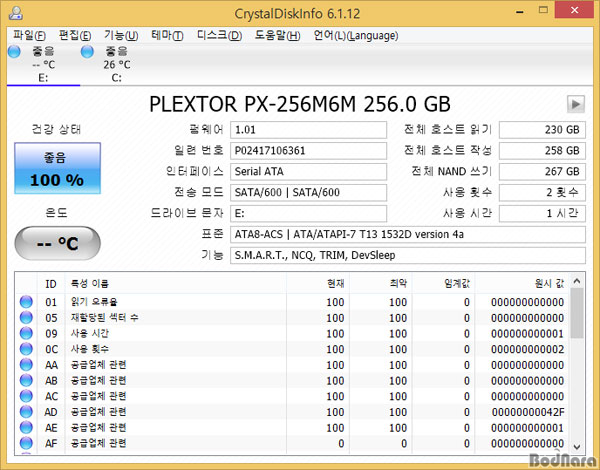Open the 테마(T) menu
600x470 pixels.
tap(167, 36)
